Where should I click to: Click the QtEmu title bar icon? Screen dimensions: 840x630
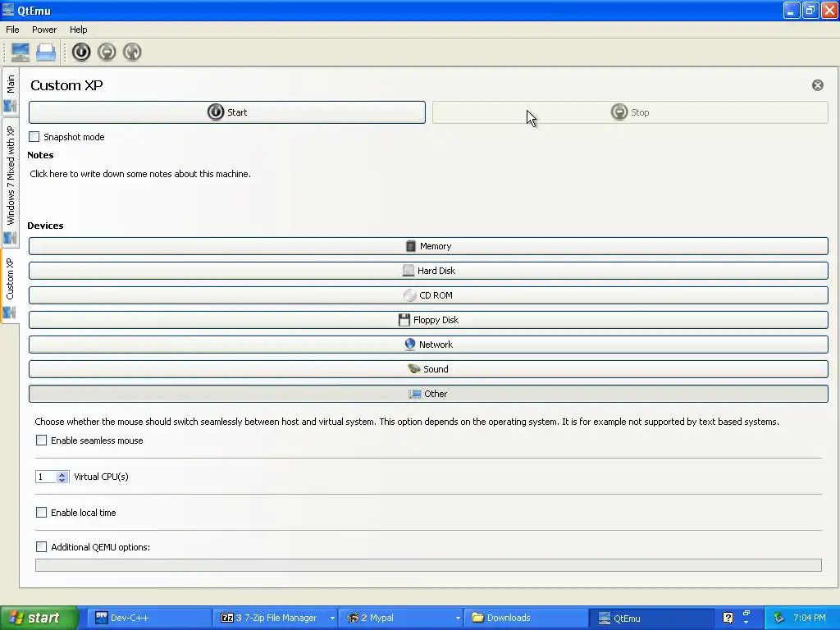(x=8, y=10)
